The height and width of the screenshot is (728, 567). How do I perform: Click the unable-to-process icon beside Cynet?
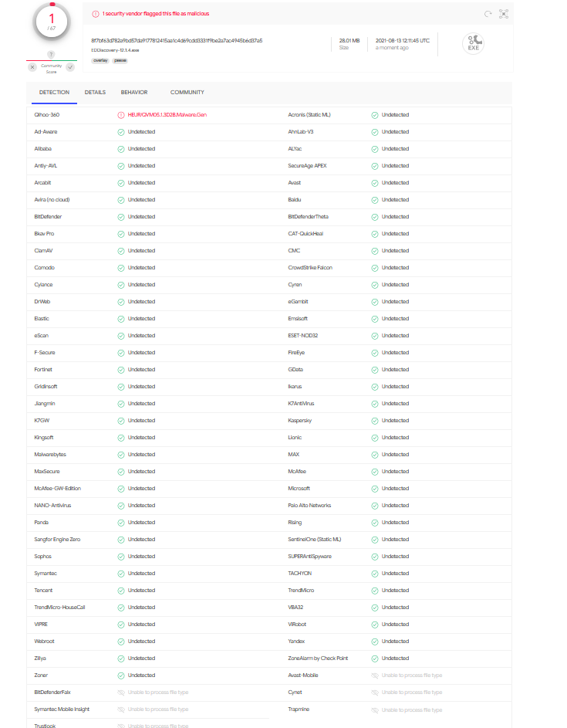[x=375, y=692]
